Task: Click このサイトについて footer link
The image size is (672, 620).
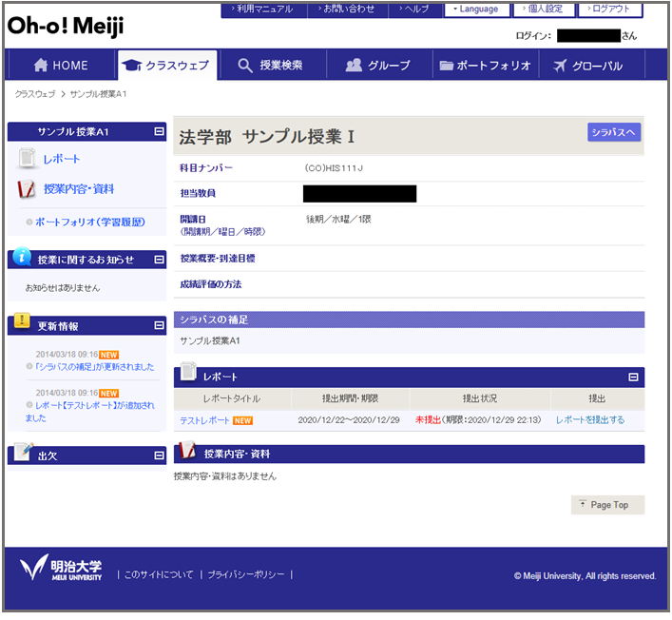Action: pyautogui.click(x=159, y=574)
